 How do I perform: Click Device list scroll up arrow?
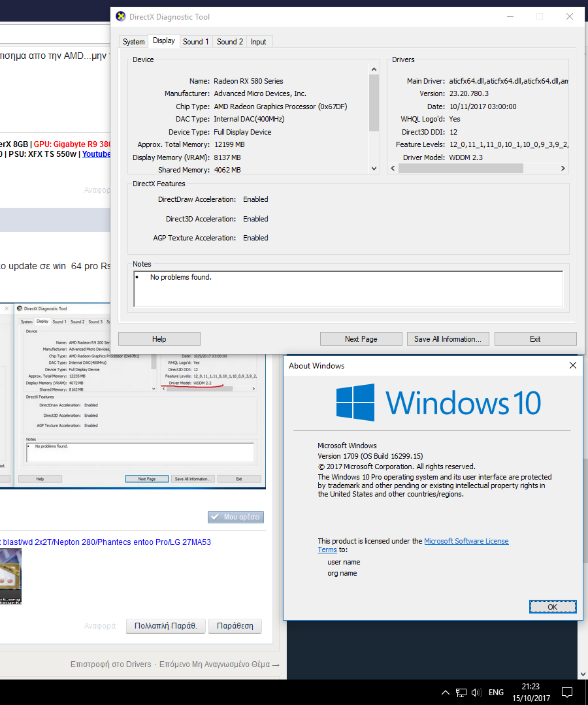coord(374,69)
